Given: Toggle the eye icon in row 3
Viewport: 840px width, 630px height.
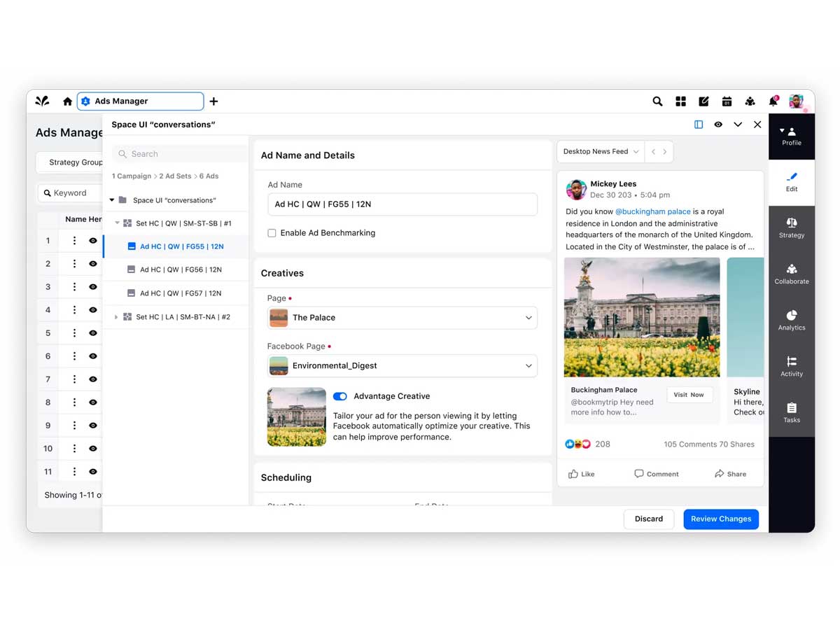Looking at the screenshot, I should pos(93,287).
